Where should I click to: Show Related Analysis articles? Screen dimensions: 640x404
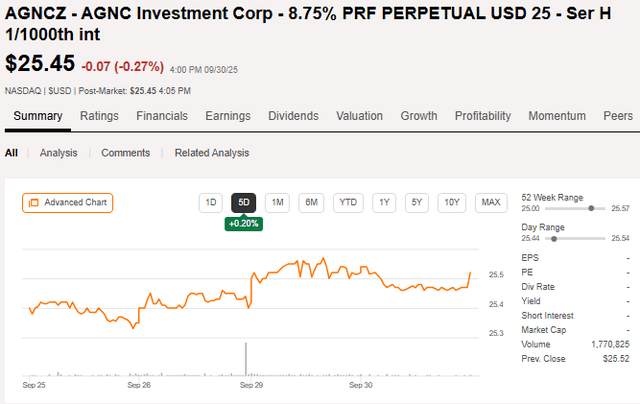(x=212, y=153)
